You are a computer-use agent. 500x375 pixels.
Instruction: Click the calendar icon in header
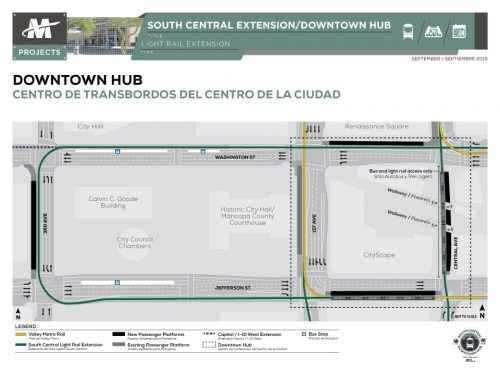[x=459, y=32]
